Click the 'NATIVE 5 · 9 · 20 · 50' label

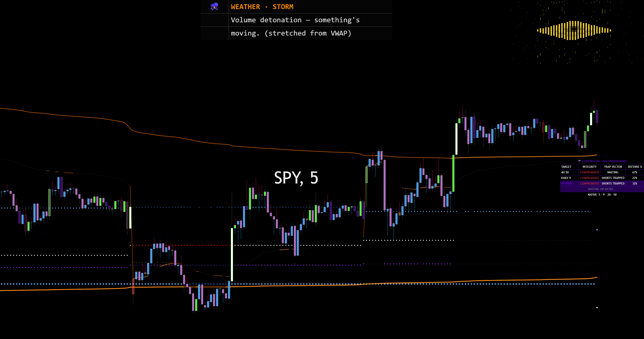pyautogui.click(x=602, y=195)
